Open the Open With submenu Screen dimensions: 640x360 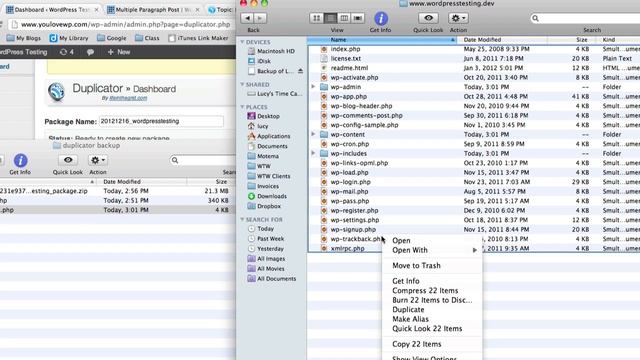[432, 250]
